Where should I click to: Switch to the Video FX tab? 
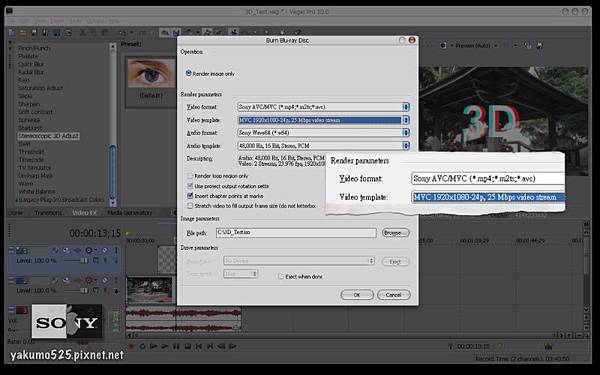(x=85, y=213)
